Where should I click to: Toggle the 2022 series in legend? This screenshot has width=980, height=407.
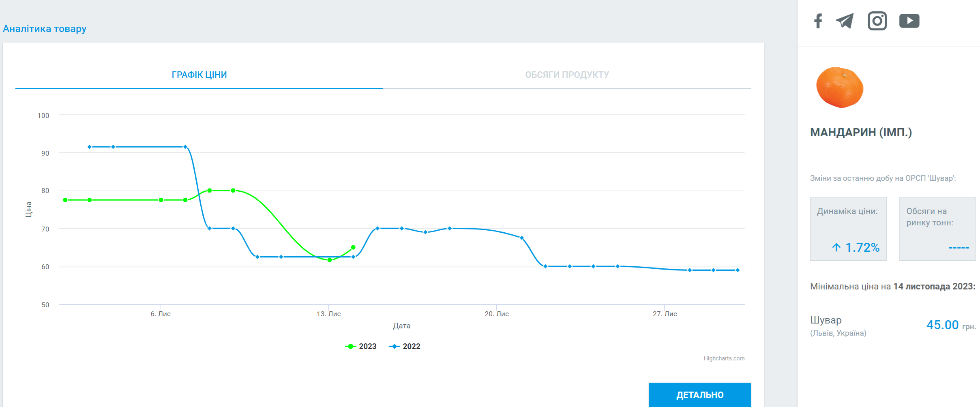pyautogui.click(x=405, y=346)
